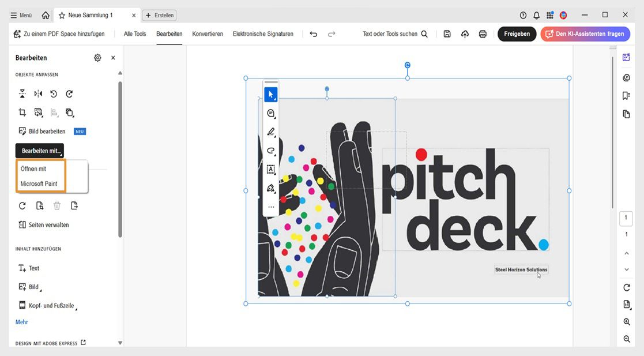Zoom out using the magnifier minus icon

(x=627, y=339)
